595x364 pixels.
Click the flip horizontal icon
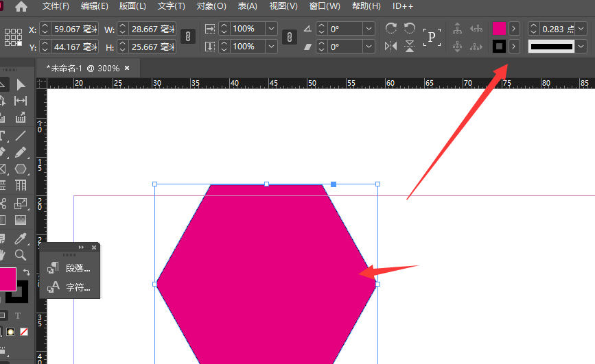390,47
